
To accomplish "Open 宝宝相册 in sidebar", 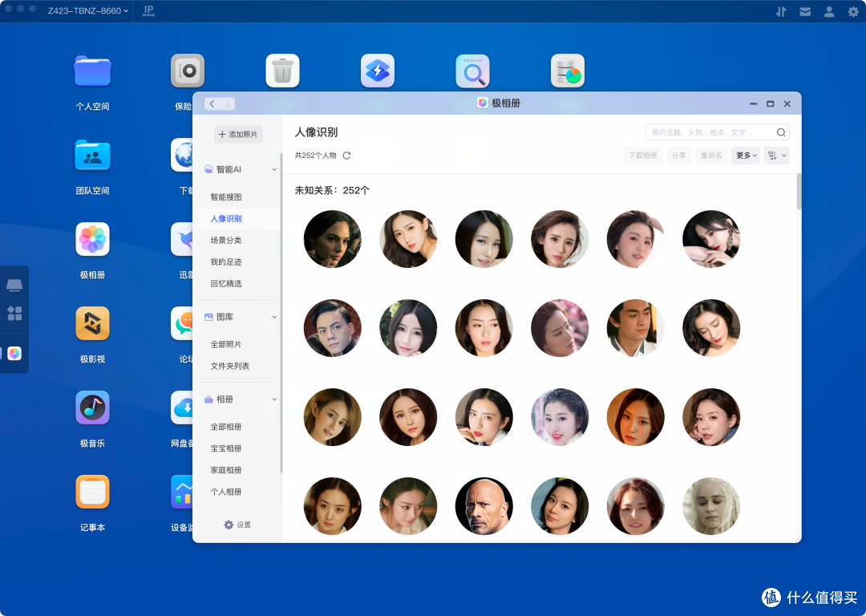I will (226, 448).
